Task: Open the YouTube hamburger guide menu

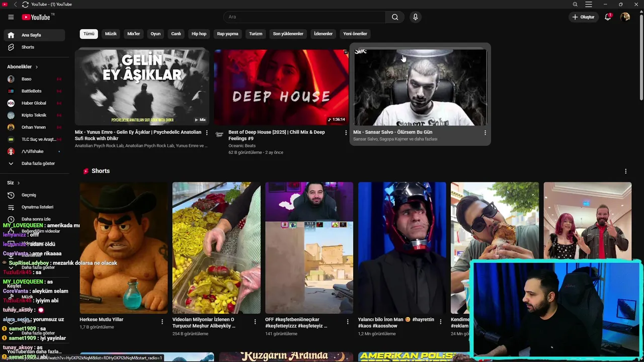Action: pos(11,17)
